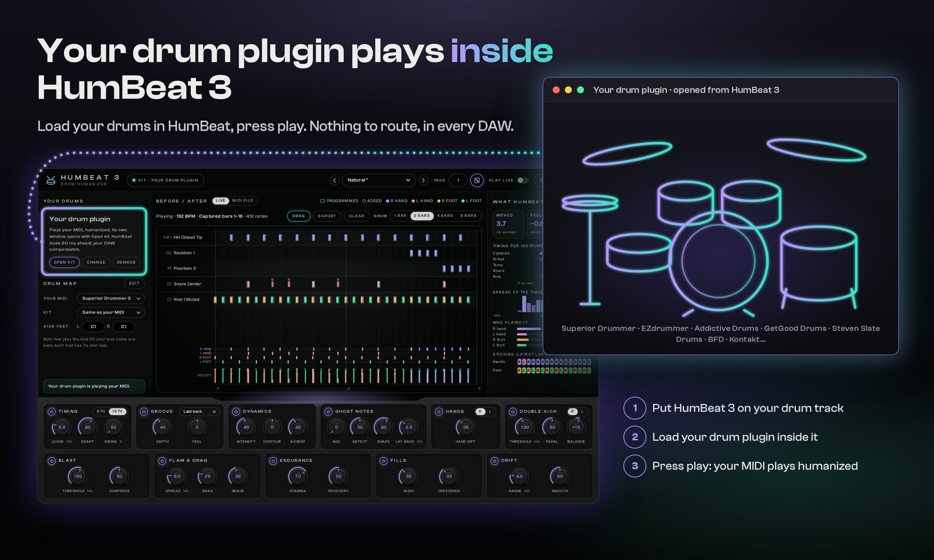The width and height of the screenshot is (934, 560).
Task: Toggle the Timing section power icon
Action: tap(51, 411)
